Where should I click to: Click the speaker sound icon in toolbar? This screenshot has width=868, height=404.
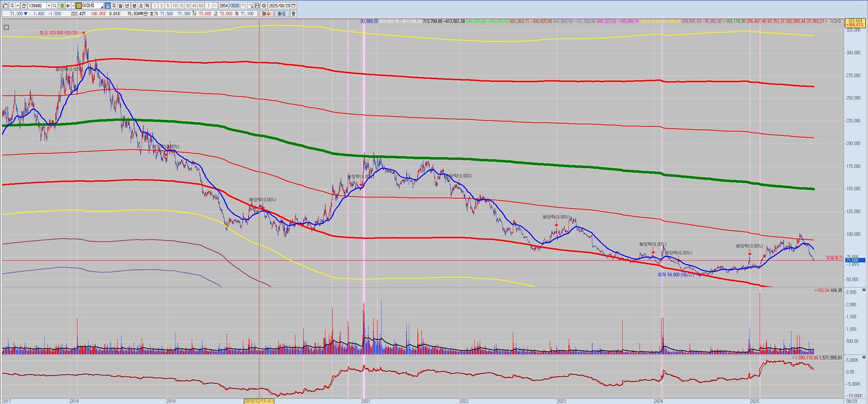point(68,6)
